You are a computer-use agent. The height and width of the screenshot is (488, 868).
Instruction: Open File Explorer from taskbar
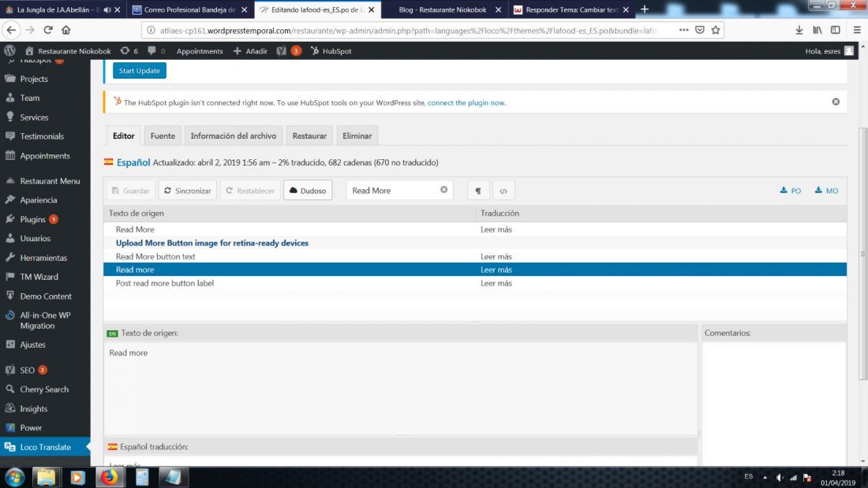coord(46,477)
